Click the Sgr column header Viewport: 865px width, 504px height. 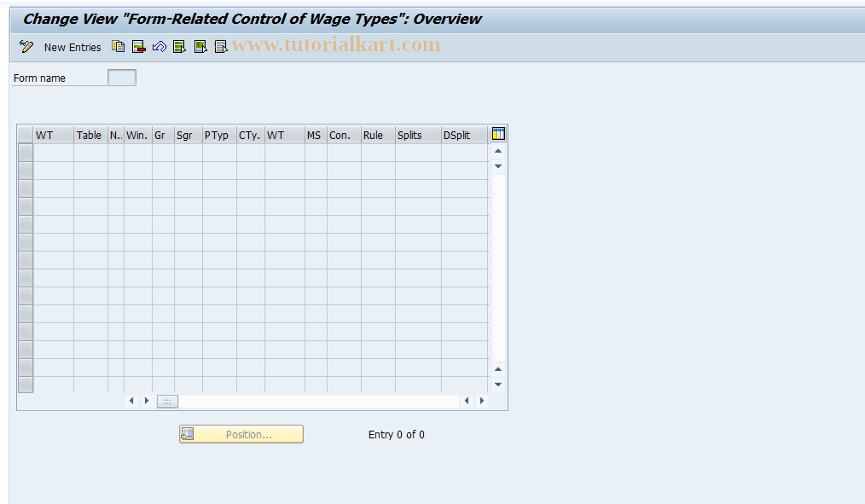click(189, 135)
